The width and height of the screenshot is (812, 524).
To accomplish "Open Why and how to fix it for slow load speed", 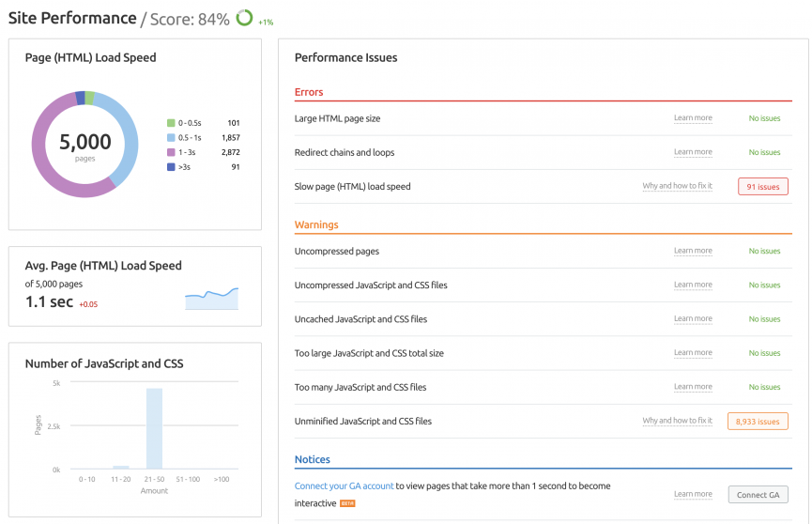I will (x=678, y=186).
